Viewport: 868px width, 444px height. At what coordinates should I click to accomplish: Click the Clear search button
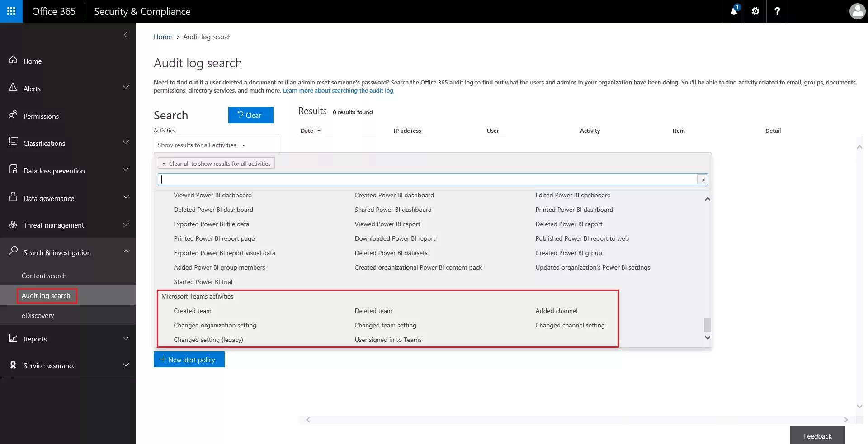(x=250, y=115)
